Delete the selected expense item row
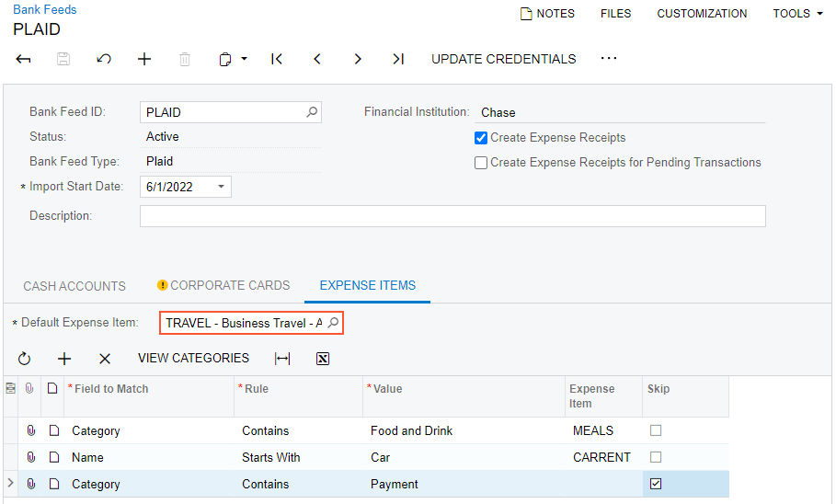The width and height of the screenshot is (836, 504). [x=105, y=359]
